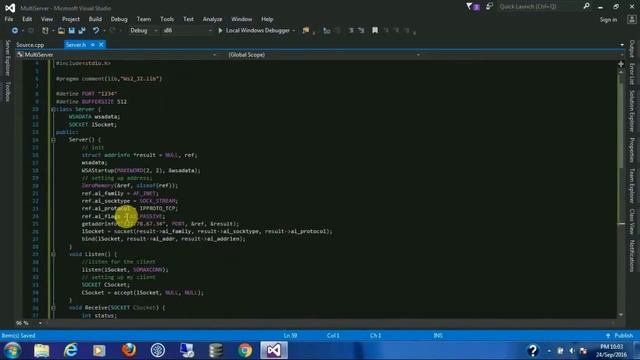Start Local Windows Debugger play button

click(x=220, y=31)
